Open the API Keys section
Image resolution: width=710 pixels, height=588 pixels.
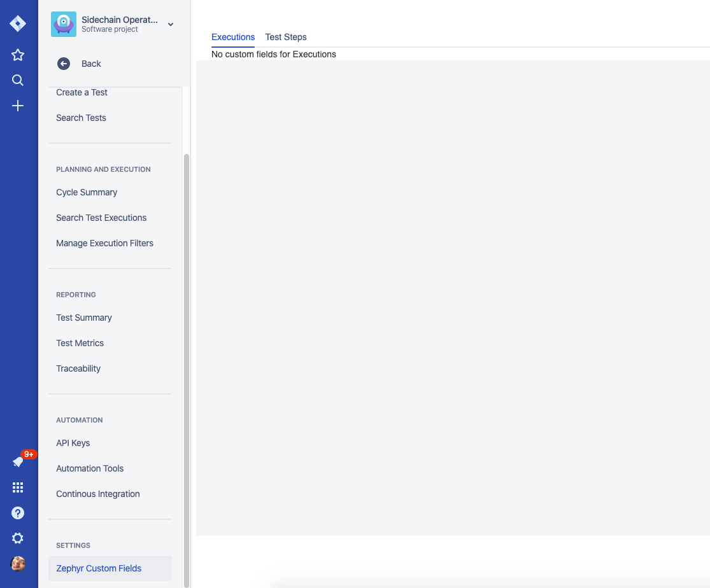(73, 443)
